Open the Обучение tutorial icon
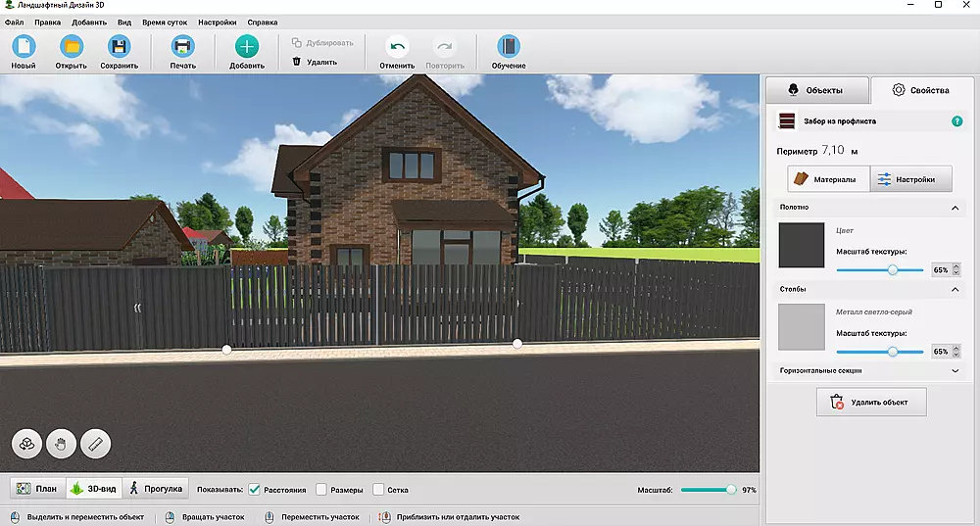Screen dimensions: 980x526 coord(509,47)
